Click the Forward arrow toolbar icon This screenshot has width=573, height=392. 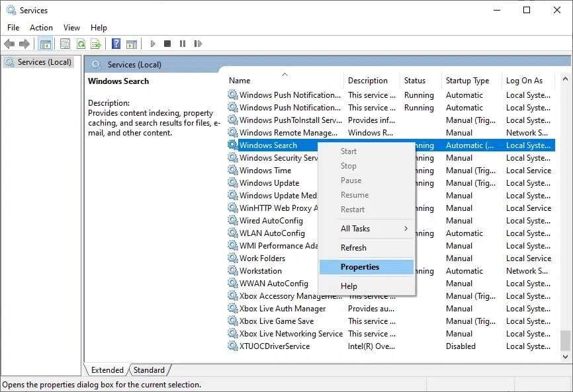pos(24,44)
